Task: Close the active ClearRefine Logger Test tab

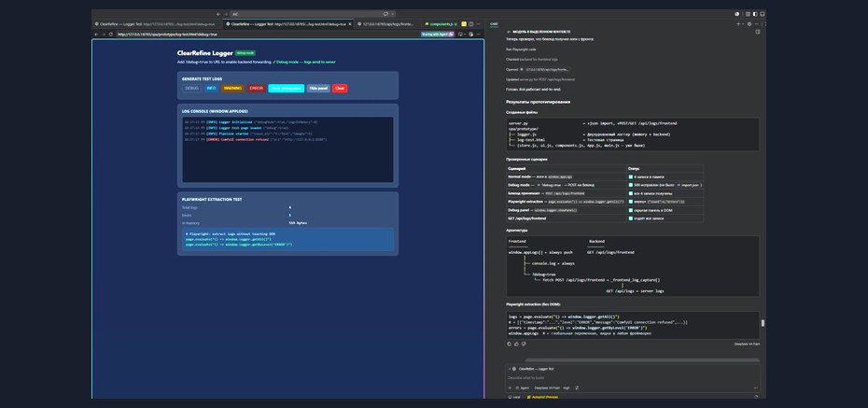Action: [350, 23]
